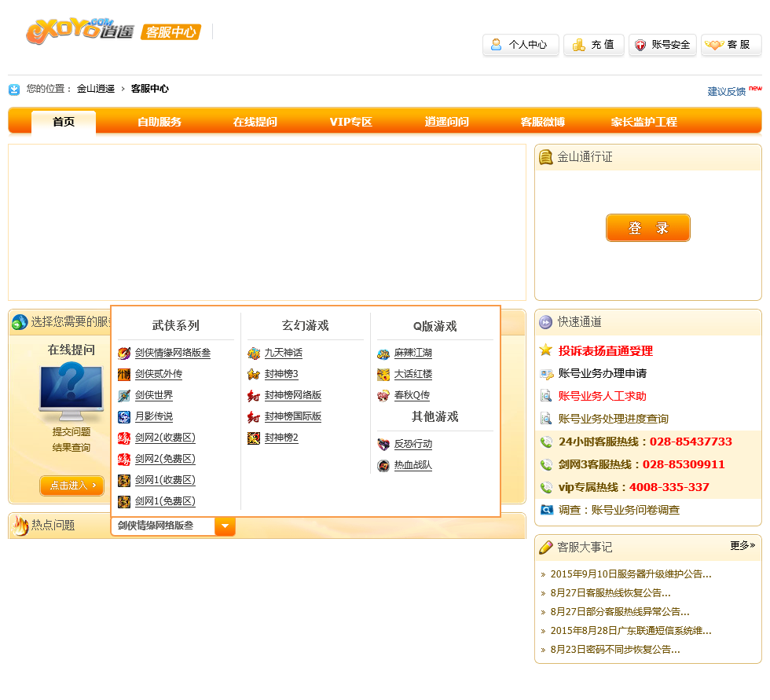770x700 pixels.
Task: Click the 账号安全 button
Action: pos(662,45)
